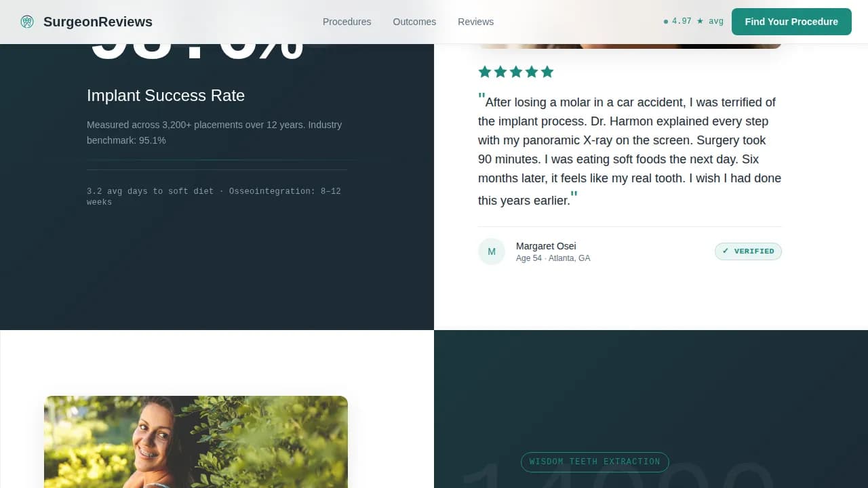Open the SurgeonReviews home link
This screenshot has height=488, width=868.
point(86,22)
